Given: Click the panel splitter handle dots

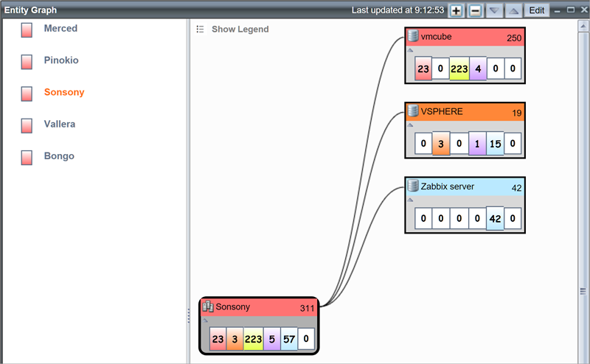Looking at the screenshot, I should [x=188, y=316].
